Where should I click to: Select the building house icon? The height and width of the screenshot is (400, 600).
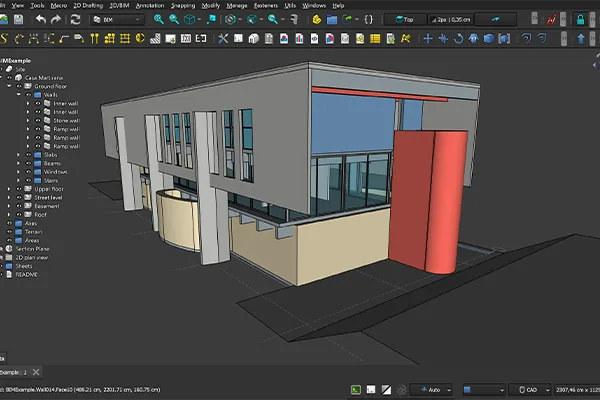253,38
